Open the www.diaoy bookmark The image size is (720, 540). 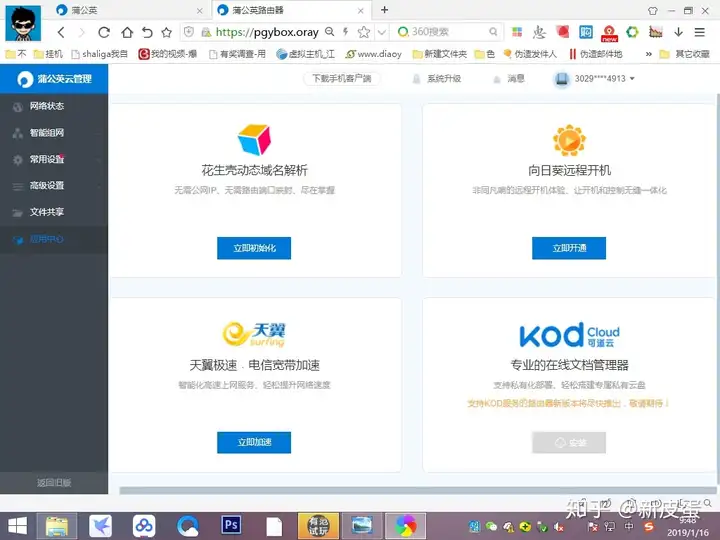click(x=373, y=54)
